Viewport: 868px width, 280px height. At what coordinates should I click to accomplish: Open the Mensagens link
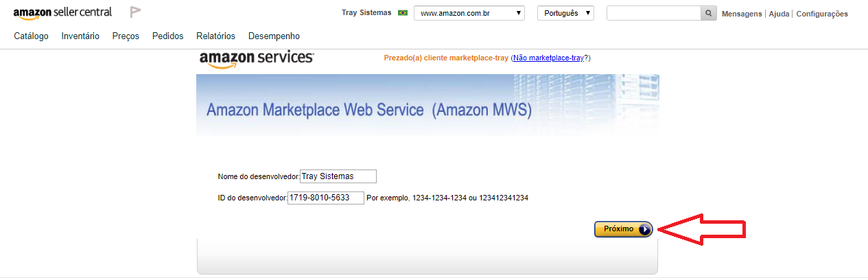[x=742, y=14]
